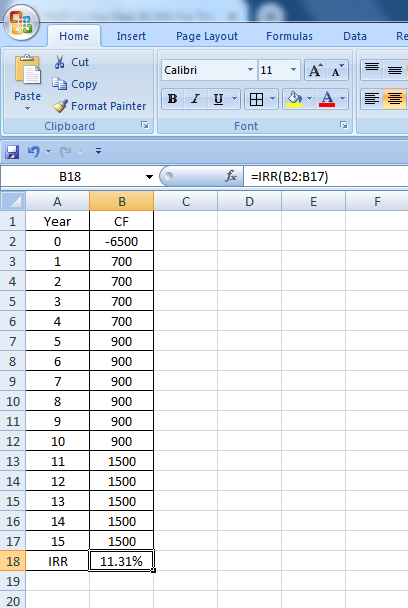Open the Office Button menu
The image size is (408, 608).
[x=21, y=22]
